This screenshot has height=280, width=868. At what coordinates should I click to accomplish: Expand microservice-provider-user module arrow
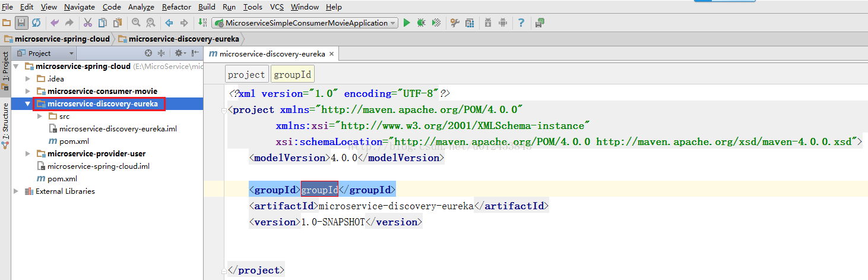27,153
